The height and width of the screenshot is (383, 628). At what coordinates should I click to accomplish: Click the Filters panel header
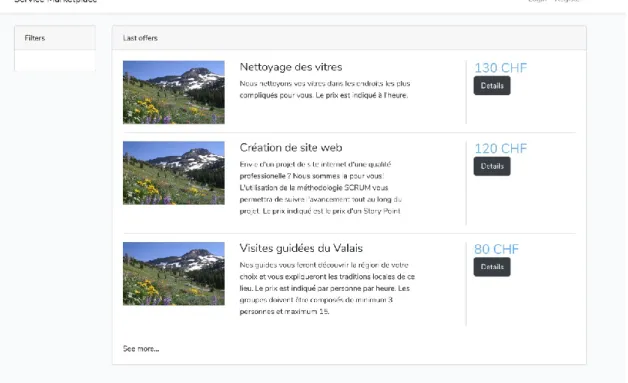pyautogui.click(x=55, y=38)
